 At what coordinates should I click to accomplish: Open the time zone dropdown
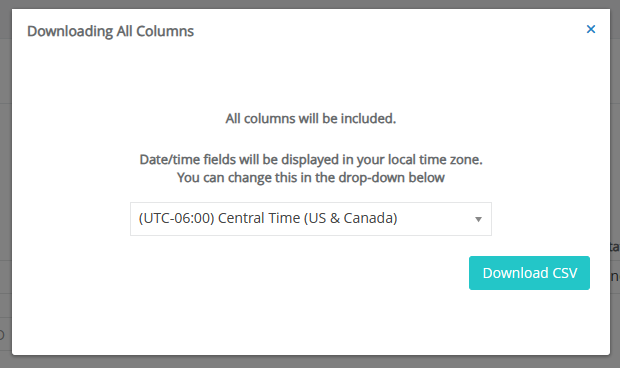point(311,219)
